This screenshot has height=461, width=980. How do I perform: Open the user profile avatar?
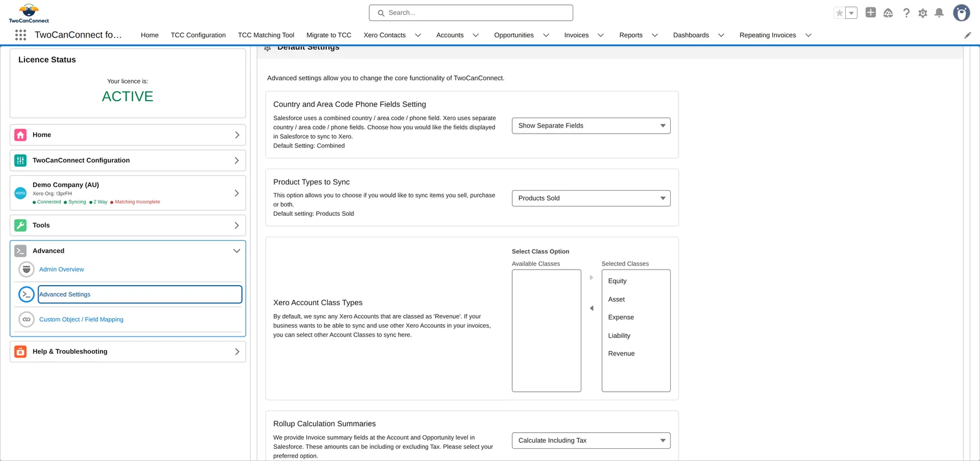pos(962,13)
